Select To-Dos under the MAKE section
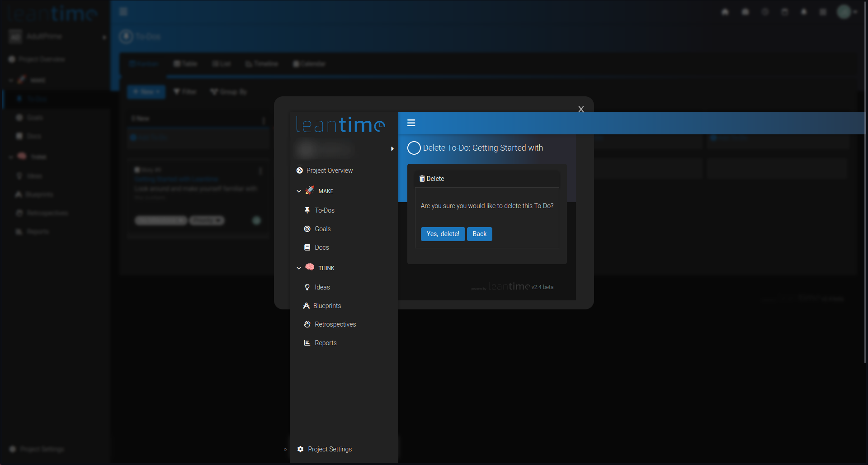The image size is (868, 465). coord(324,210)
